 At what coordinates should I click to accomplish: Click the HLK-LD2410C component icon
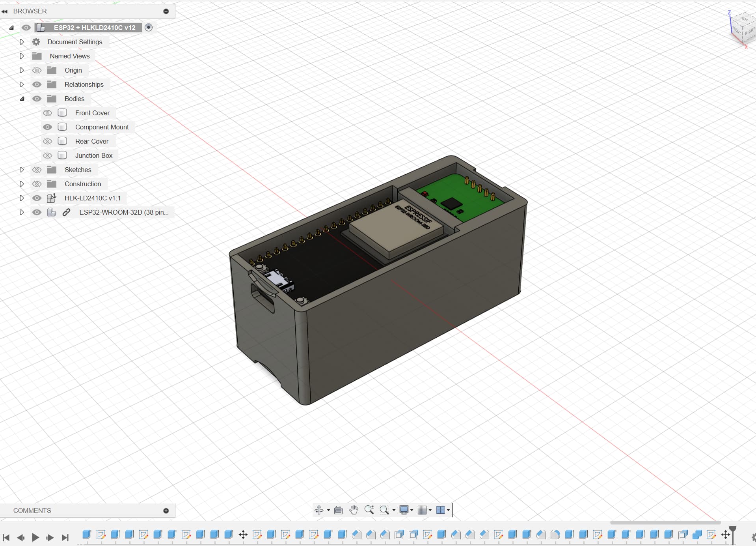pos(51,198)
